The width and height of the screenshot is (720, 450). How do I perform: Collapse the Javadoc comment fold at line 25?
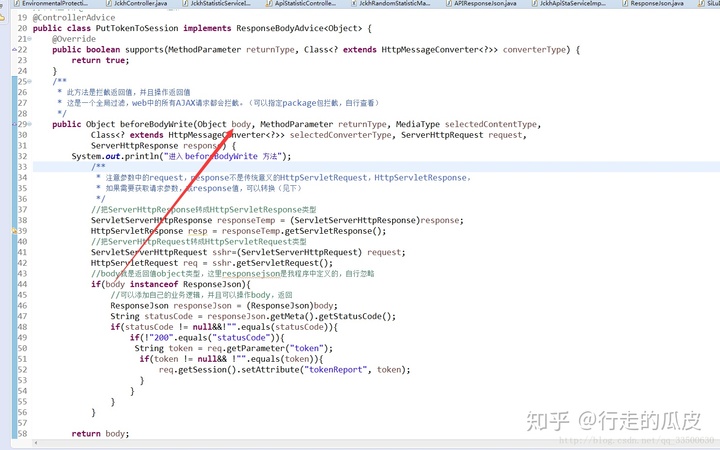(30, 81)
